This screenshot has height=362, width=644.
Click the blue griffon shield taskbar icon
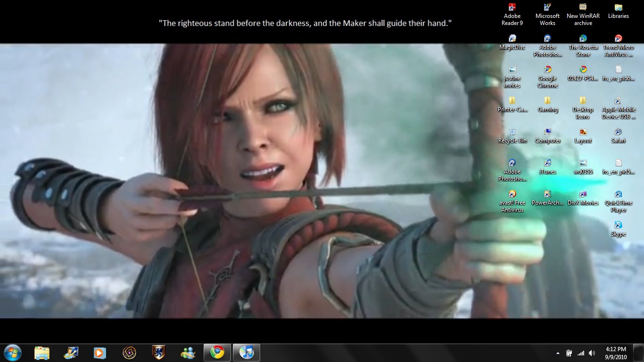click(158, 353)
